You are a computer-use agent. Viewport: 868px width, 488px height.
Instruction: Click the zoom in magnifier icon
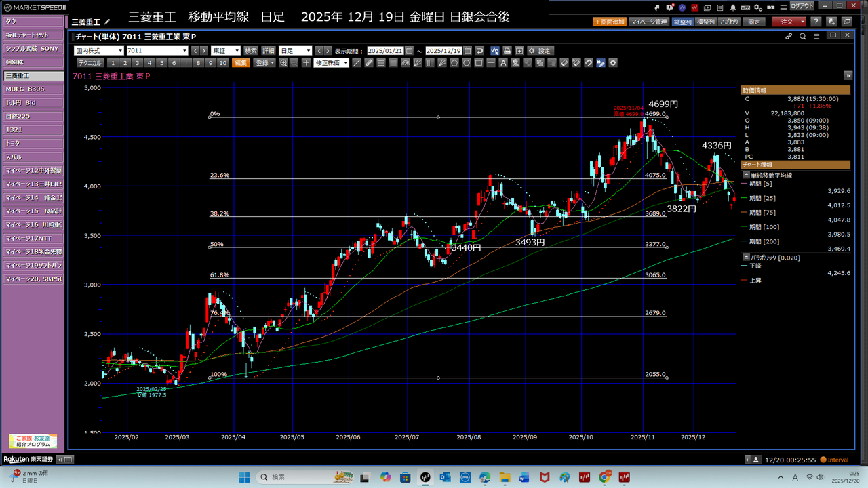[x=283, y=63]
